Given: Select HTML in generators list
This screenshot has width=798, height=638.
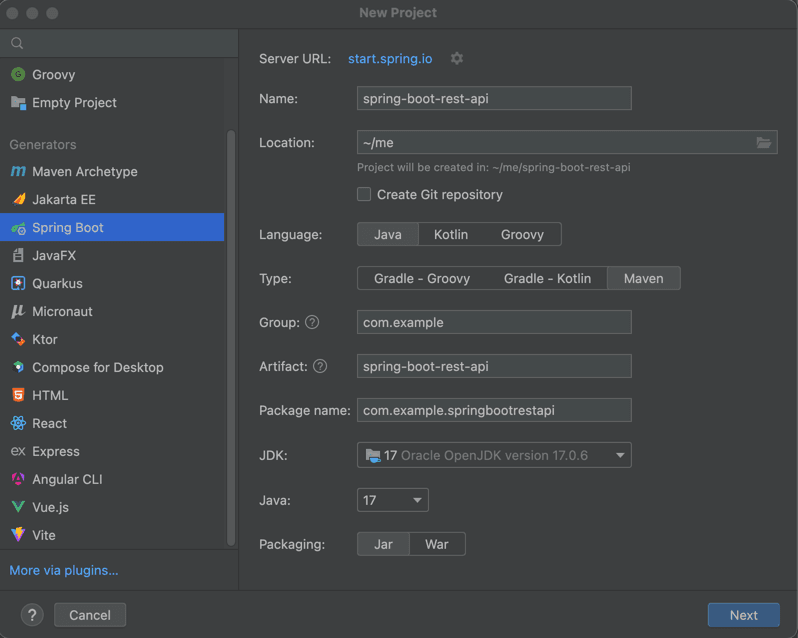Looking at the screenshot, I should [x=112, y=395].
